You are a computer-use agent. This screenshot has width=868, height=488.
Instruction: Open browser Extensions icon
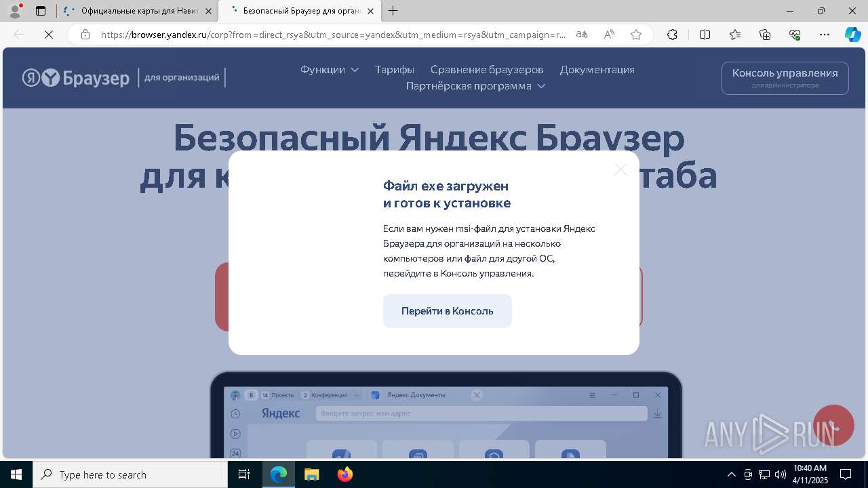(672, 35)
